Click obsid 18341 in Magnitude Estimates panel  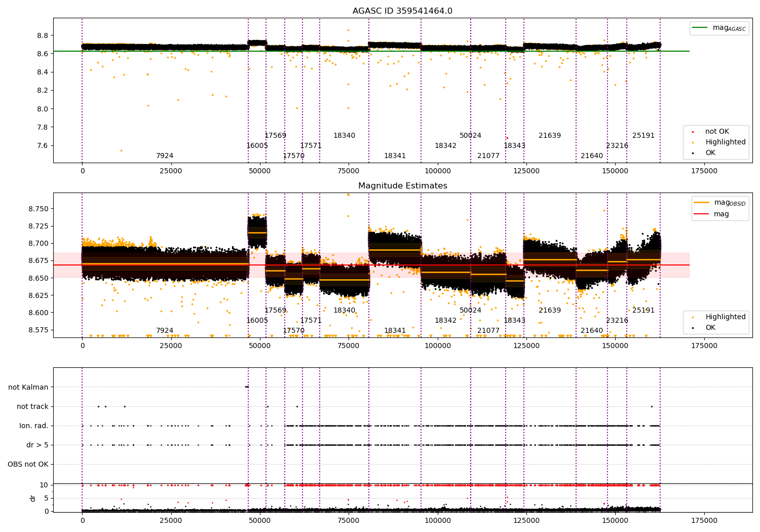(x=395, y=331)
